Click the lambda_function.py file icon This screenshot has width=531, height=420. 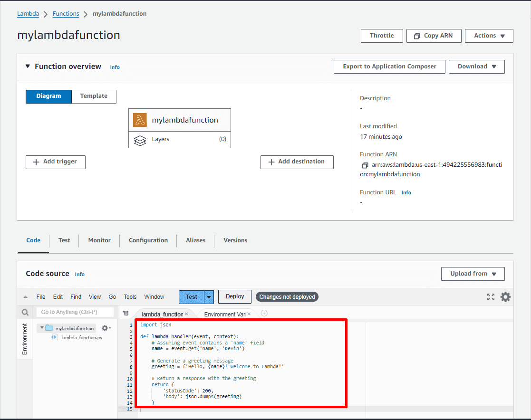pos(54,337)
